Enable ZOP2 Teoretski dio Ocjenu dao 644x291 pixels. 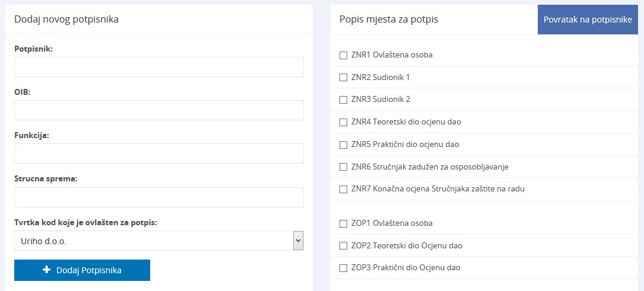(343, 246)
